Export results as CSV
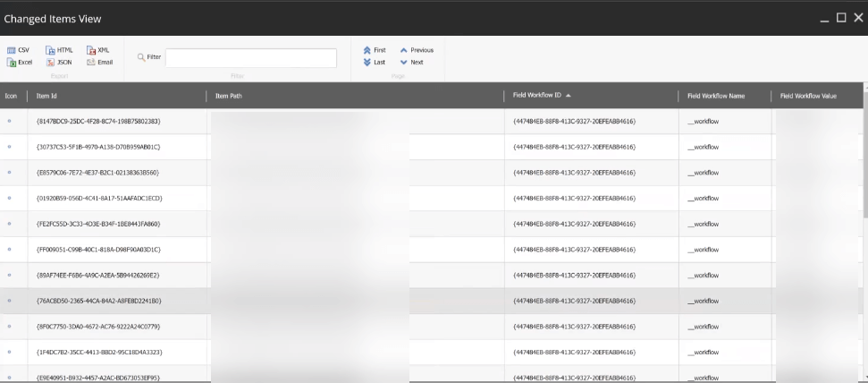This screenshot has height=383, width=868. [x=18, y=51]
